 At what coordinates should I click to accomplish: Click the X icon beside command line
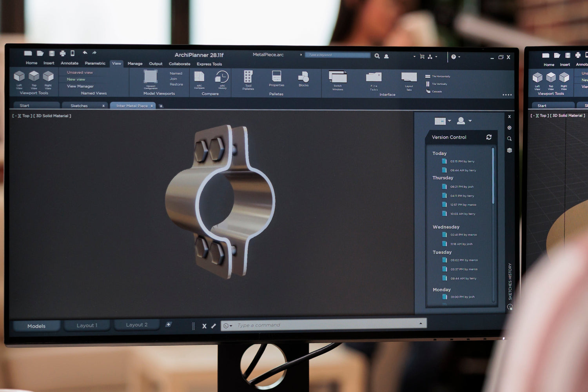[x=204, y=326]
